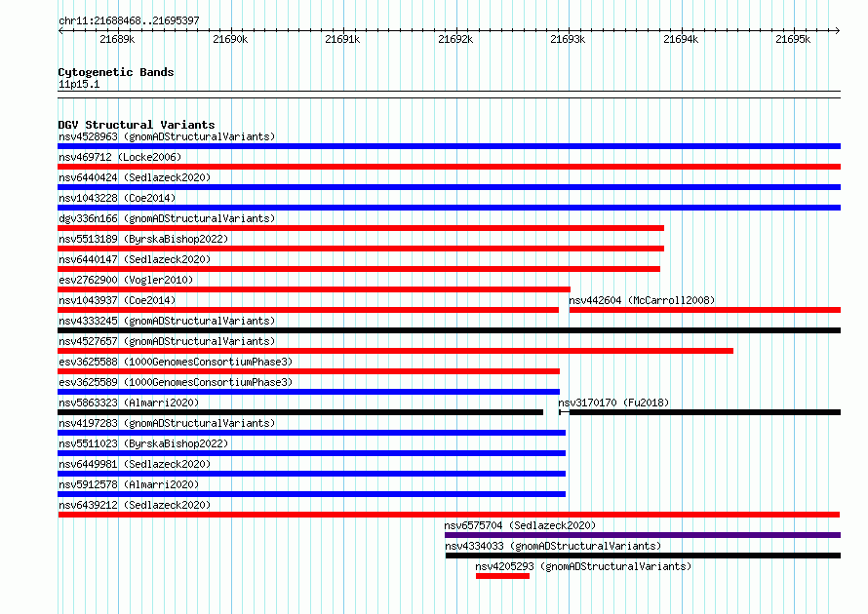Screen dimensions: 868x614
Task: Open the esv2762900 (Vogler2010) label
Action: 126,280
